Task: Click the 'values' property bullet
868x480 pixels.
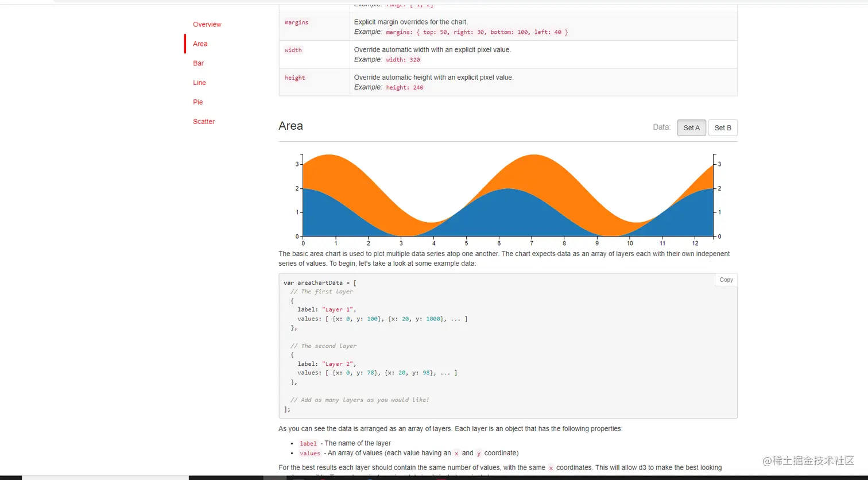Action: pos(408,453)
